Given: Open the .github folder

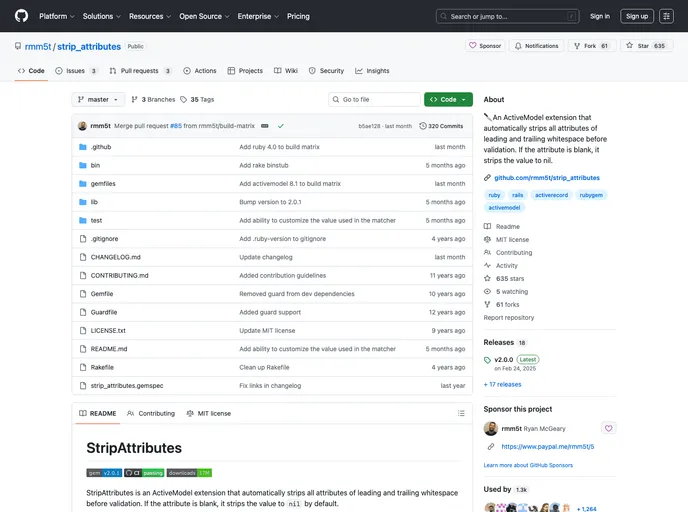Looking at the screenshot, I should pos(100,147).
